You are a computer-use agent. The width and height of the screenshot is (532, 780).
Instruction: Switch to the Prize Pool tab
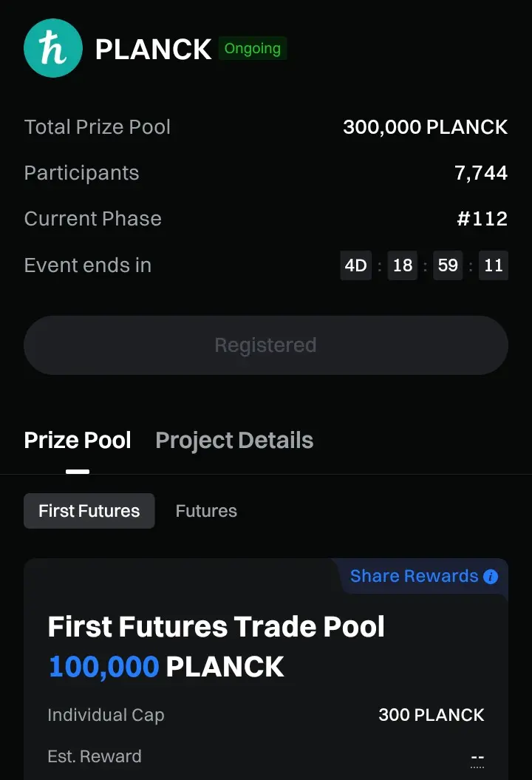click(78, 441)
